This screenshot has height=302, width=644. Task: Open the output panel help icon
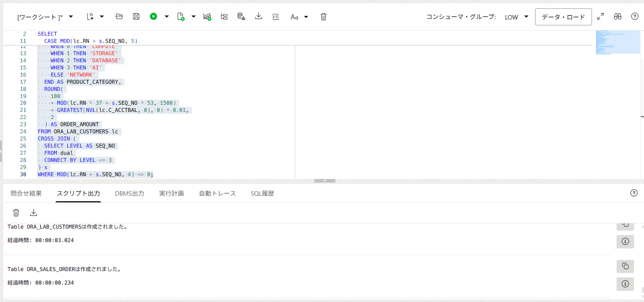634,193
